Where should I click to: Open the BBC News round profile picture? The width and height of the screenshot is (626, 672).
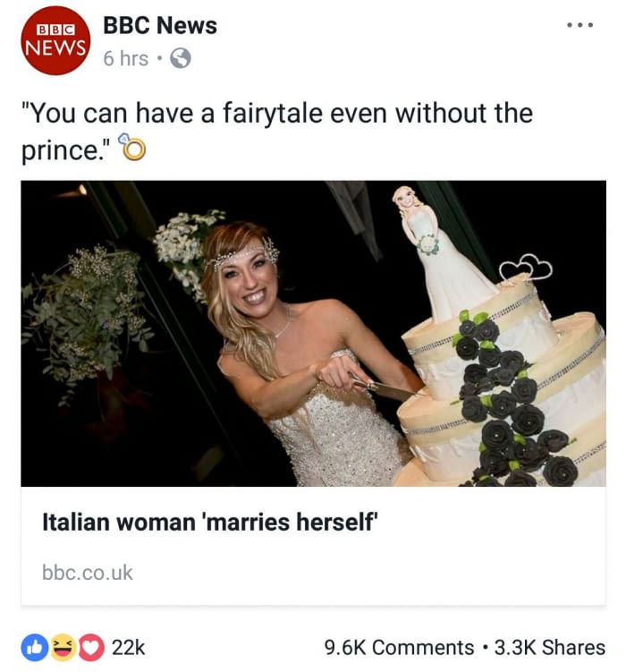tap(55, 41)
